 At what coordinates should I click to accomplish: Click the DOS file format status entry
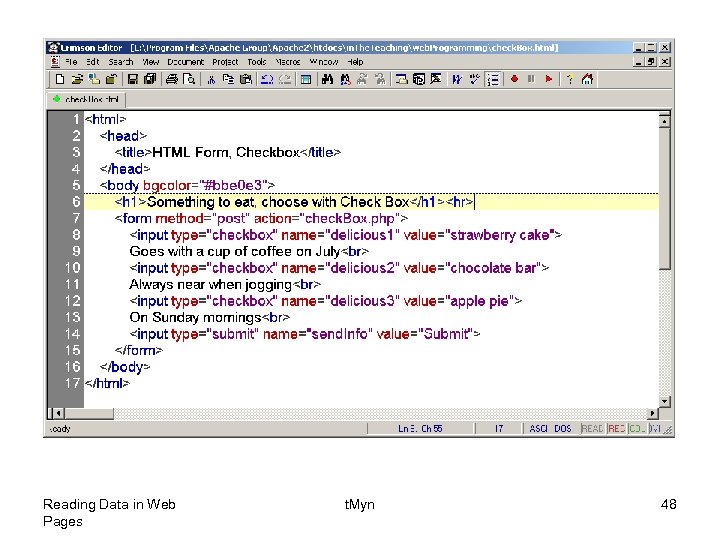point(562,428)
